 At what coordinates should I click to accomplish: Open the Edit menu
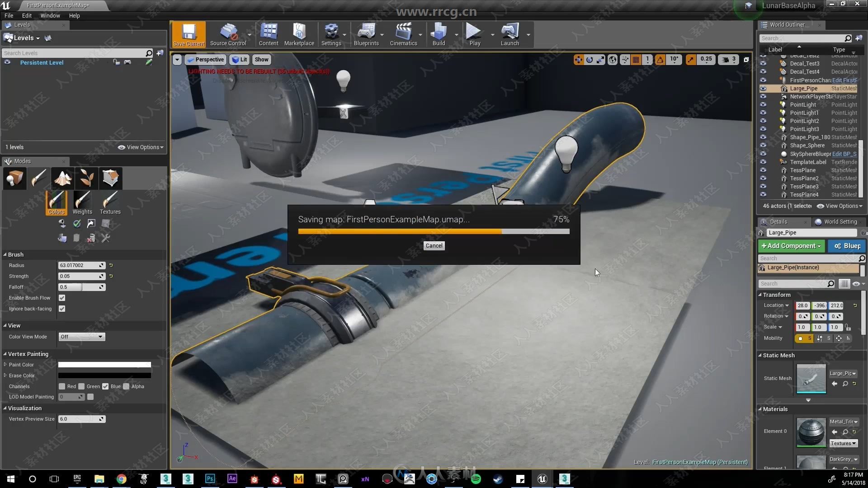26,15
